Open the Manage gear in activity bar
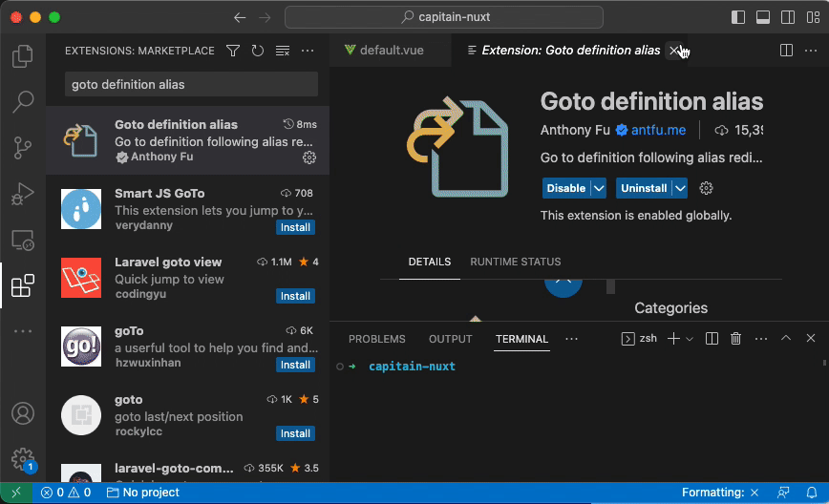The image size is (829, 504). (x=23, y=458)
